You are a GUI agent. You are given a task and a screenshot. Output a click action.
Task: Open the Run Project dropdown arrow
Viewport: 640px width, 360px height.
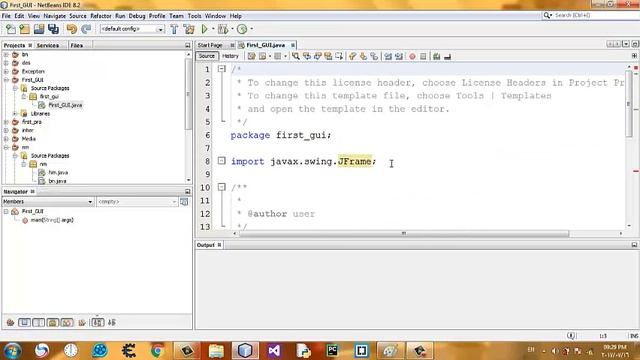tap(213, 29)
